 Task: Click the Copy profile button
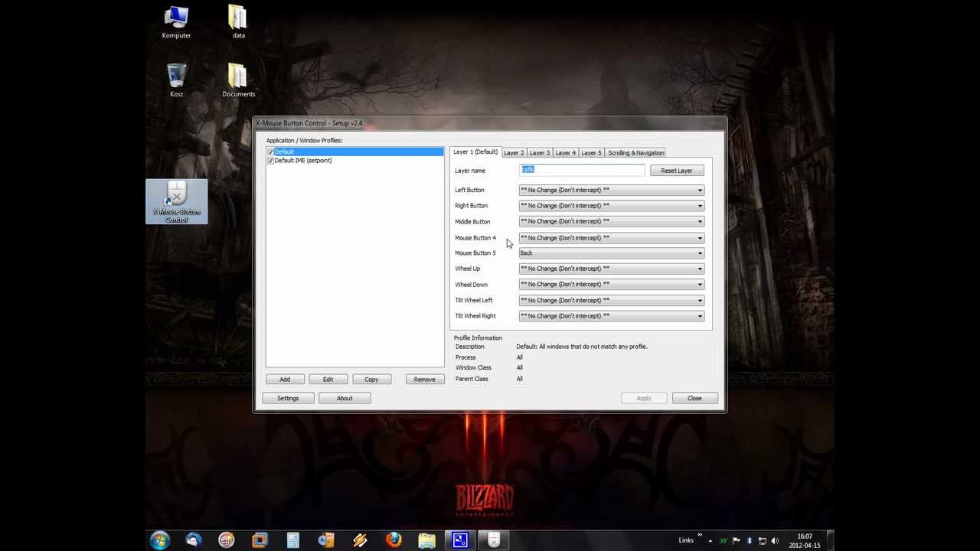coord(371,379)
